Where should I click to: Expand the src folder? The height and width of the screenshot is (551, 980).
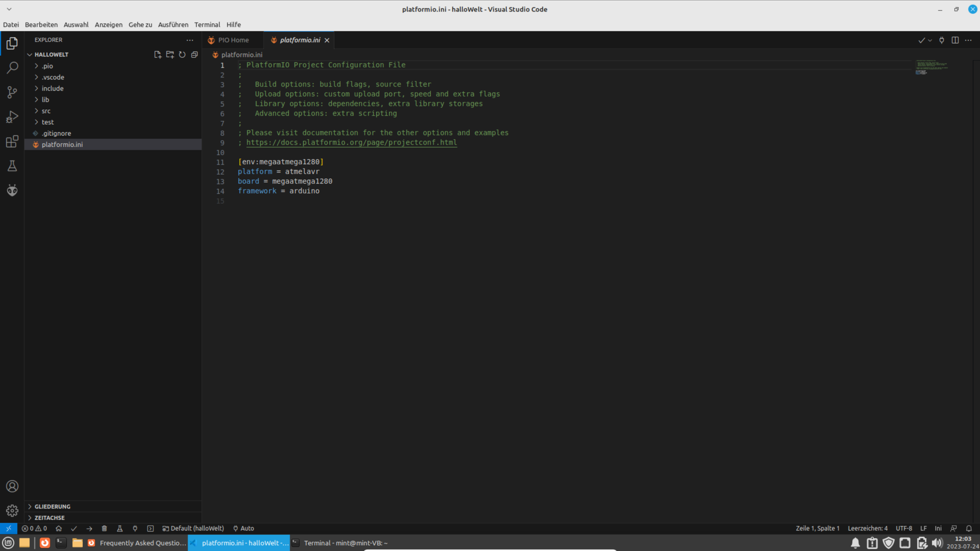coord(46,110)
